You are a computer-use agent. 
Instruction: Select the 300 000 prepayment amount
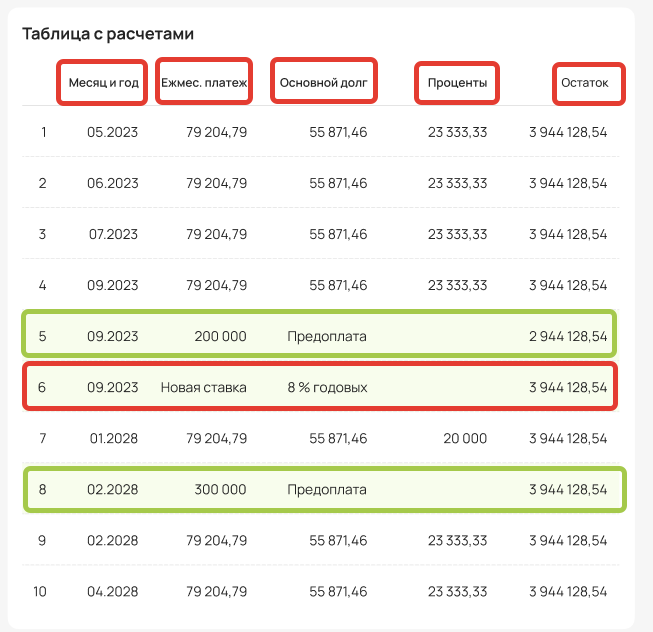[221, 489]
